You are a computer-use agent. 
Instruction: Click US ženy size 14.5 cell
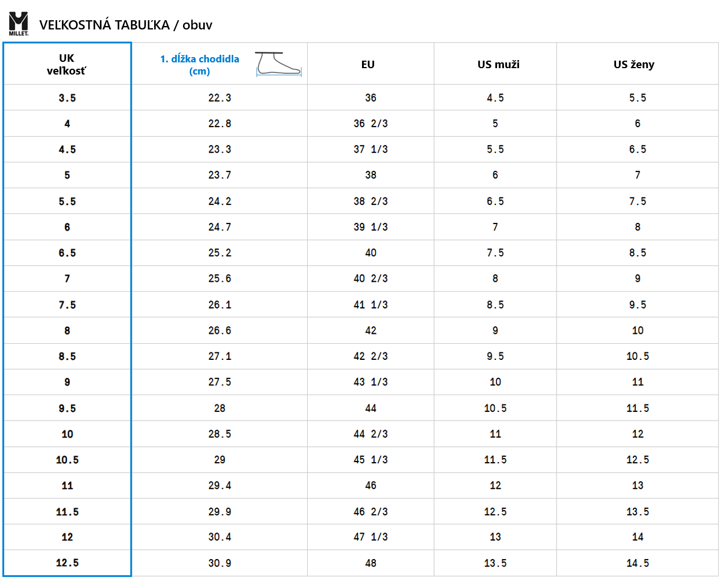click(x=637, y=563)
